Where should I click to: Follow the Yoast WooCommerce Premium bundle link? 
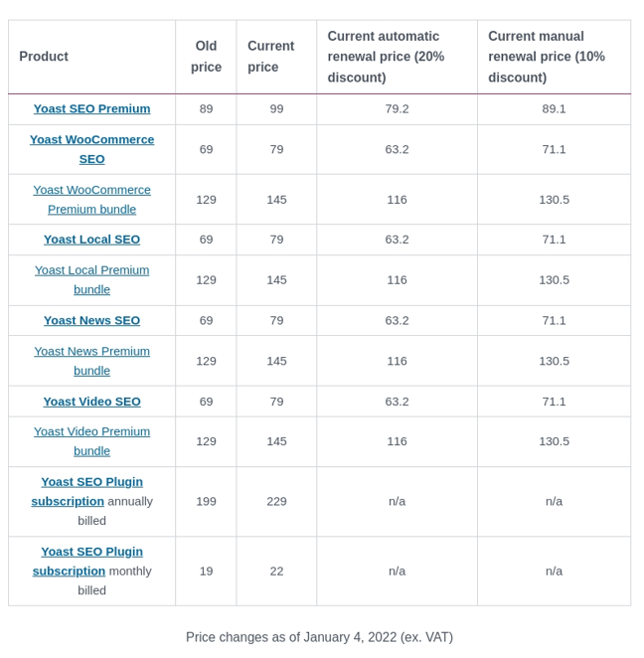pos(91,199)
